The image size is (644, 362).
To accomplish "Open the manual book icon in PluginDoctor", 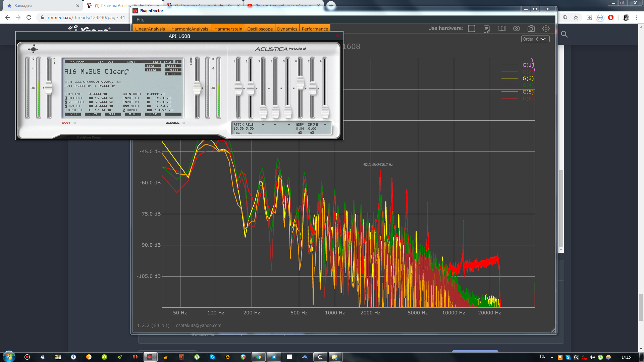I will pyautogui.click(x=502, y=28).
